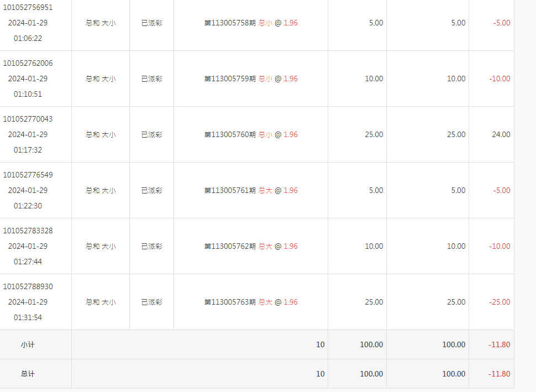Click the 第113005760期 总小 entry
The height and width of the screenshot is (392, 536).
(x=251, y=134)
